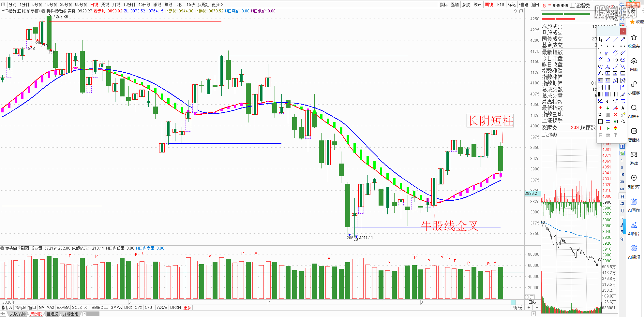Screen dimensions: 644x317
Task: Switch to the 周线 period tab
Action: click(105, 5)
